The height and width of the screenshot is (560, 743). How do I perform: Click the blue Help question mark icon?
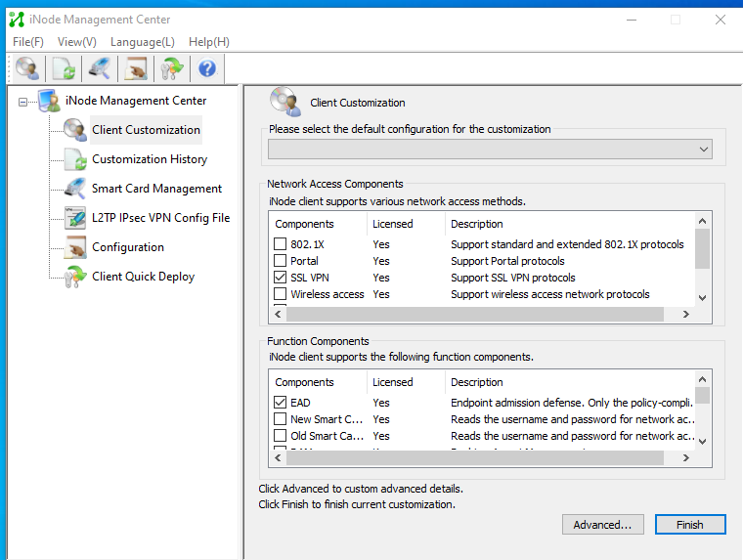(206, 68)
